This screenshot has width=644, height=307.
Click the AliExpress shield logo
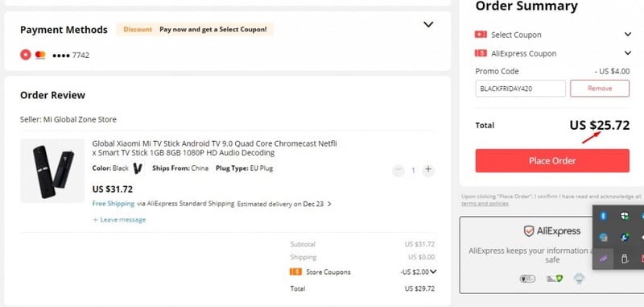[x=529, y=230]
